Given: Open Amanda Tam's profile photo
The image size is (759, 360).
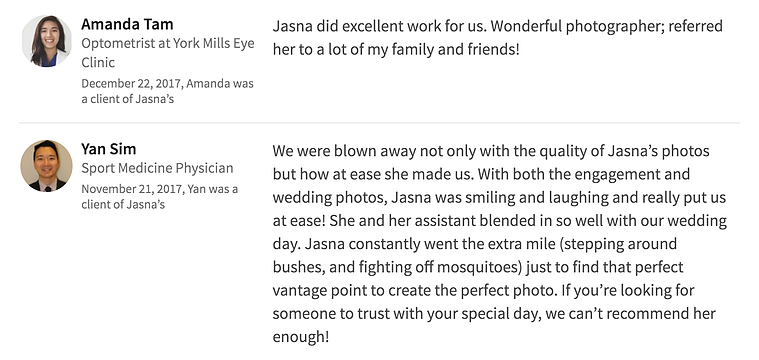Looking at the screenshot, I should [x=46, y=41].
